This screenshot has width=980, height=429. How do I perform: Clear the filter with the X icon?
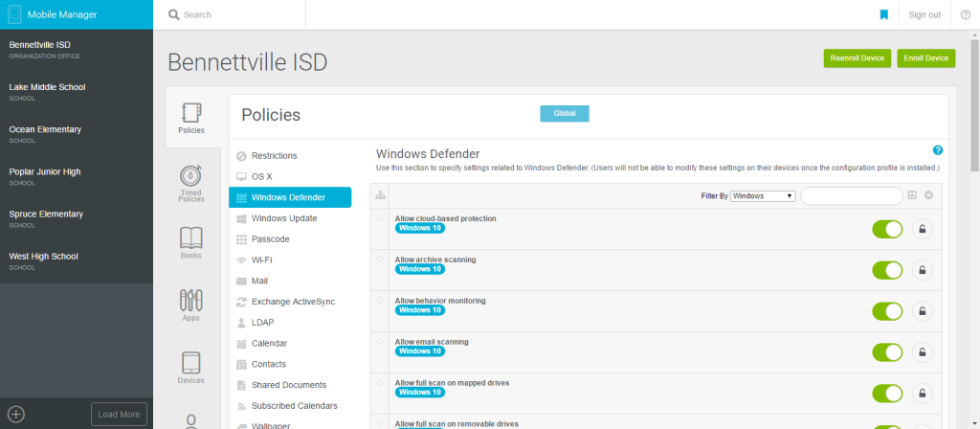[x=928, y=195]
